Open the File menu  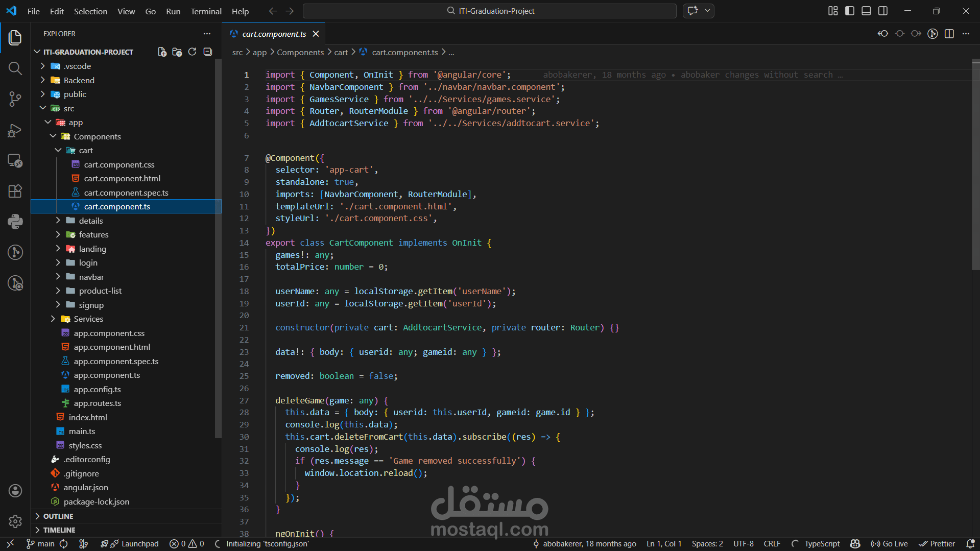[x=34, y=11]
